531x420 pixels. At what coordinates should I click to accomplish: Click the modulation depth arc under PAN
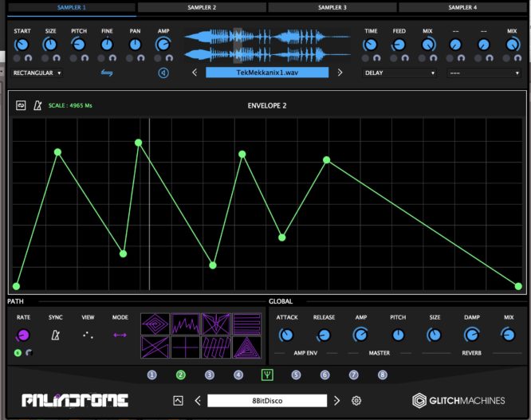141,58
